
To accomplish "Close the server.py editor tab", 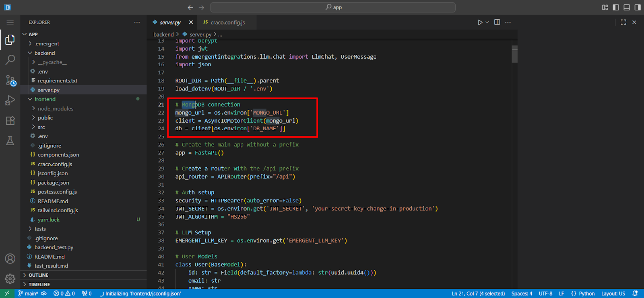I will tap(191, 23).
